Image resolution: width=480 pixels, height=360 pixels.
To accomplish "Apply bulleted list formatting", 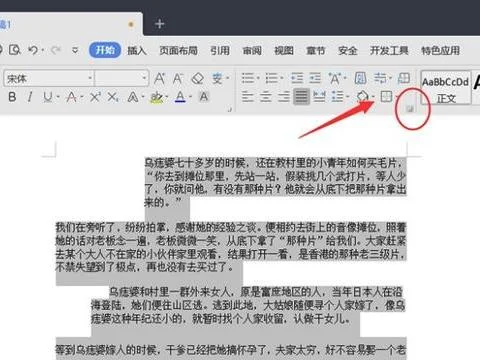I will [248, 79].
